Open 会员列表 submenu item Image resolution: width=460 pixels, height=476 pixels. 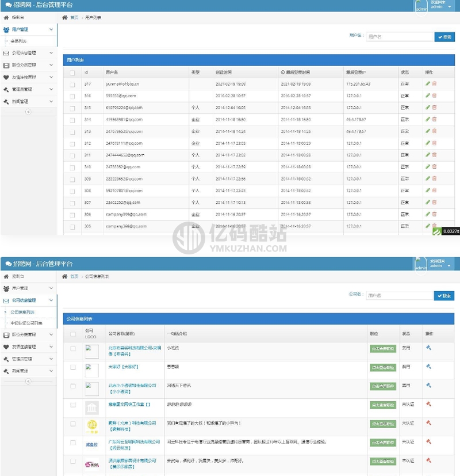(19, 41)
